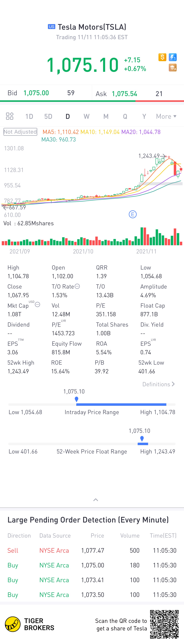This screenshot has height=644, width=184.
Task: Tap the 1,243.49 high annotation on chart
Action: click(149, 156)
